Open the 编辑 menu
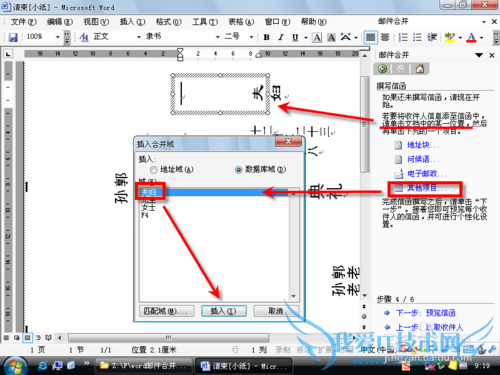 pyautogui.click(x=60, y=22)
